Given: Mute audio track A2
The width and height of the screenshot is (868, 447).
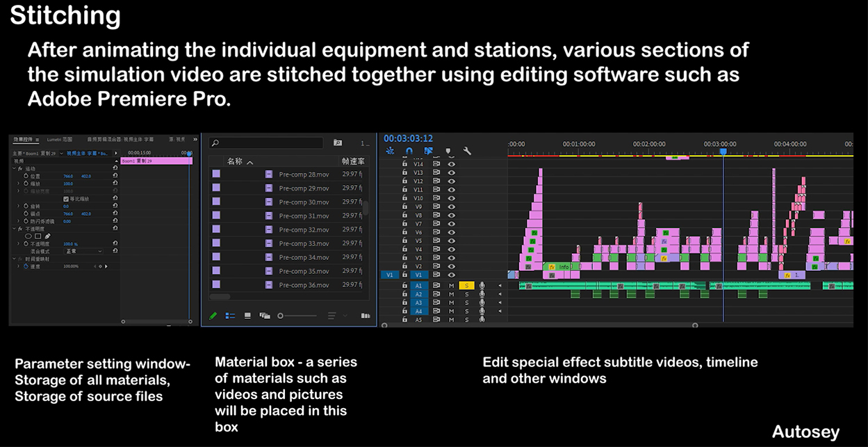Looking at the screenshot, I should click(x=452, y=294).
